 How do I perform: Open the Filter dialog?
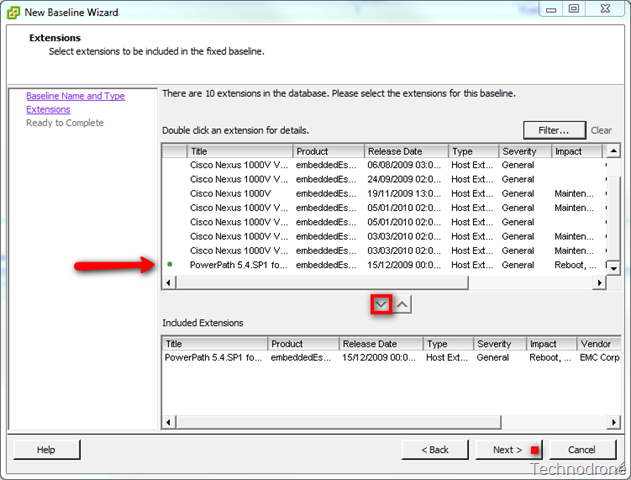pos(554,130)
